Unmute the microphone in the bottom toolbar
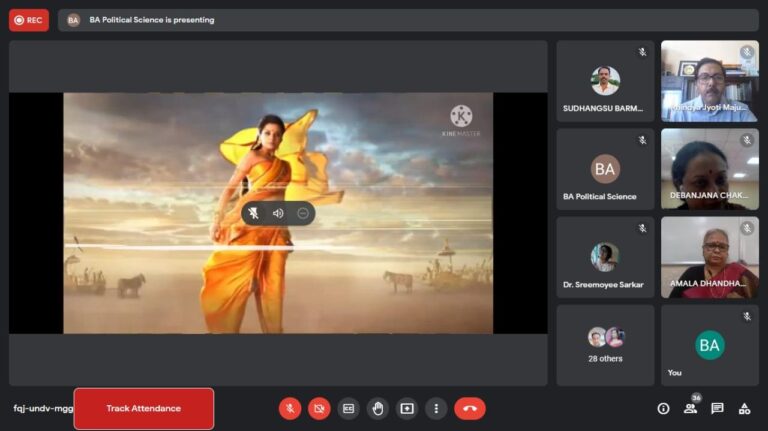 [290, 408]
